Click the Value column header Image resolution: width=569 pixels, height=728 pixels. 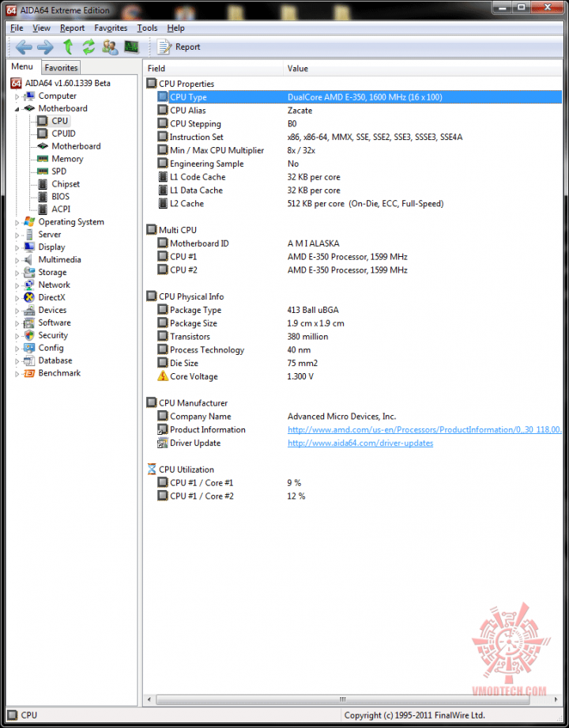tap(422, 68)
